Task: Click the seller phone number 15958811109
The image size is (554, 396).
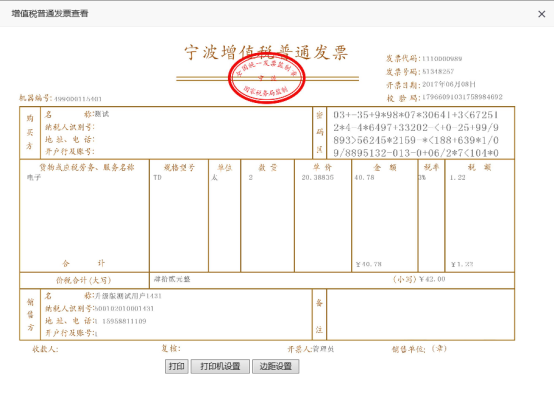Action: [124, 321]
